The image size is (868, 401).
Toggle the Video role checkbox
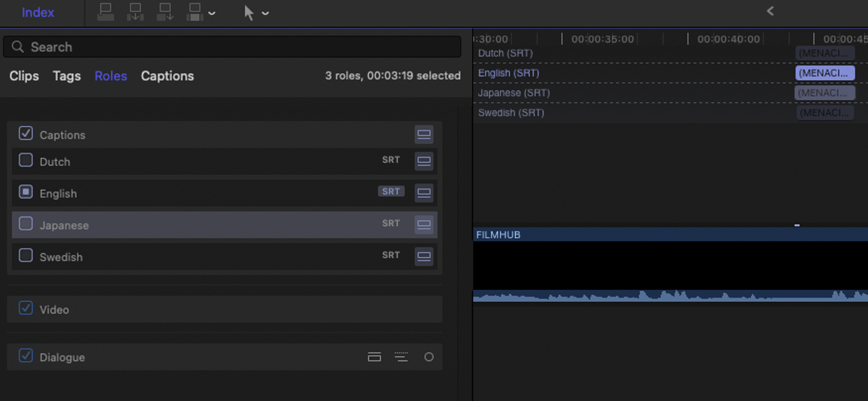click(26, 308)
